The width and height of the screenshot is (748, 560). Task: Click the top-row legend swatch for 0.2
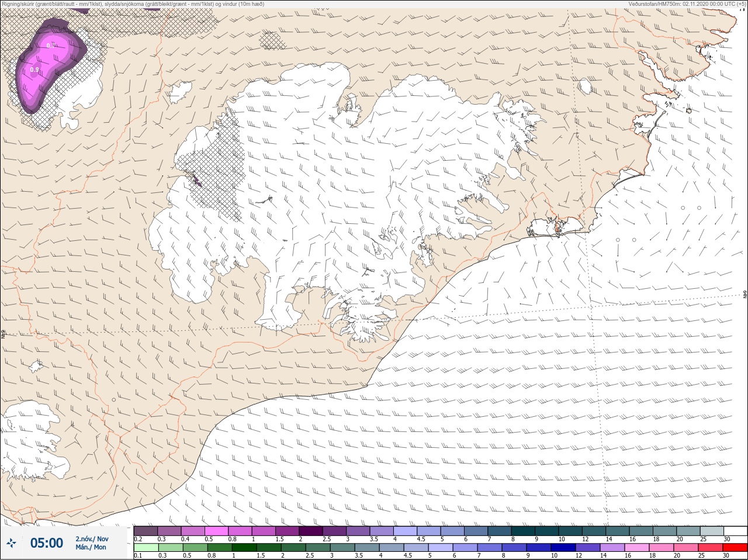[146, 531]
